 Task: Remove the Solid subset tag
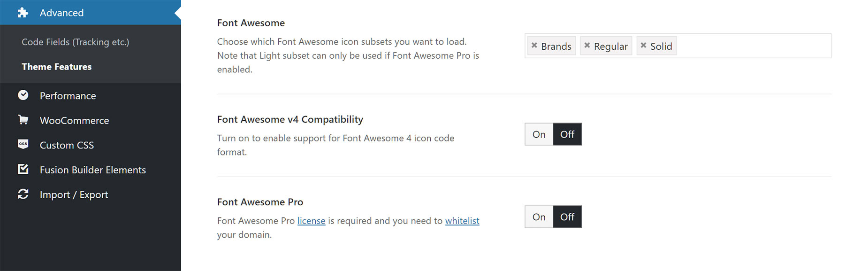click(643, 46)
